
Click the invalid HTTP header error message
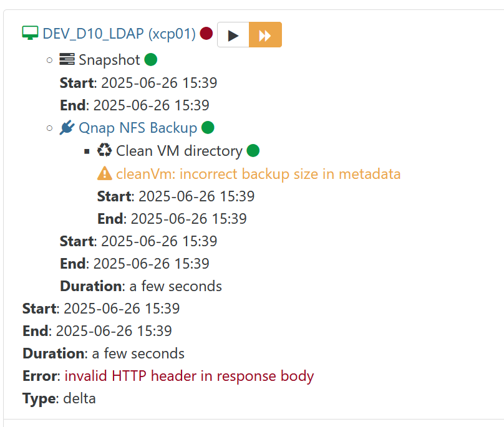point(189,377)
